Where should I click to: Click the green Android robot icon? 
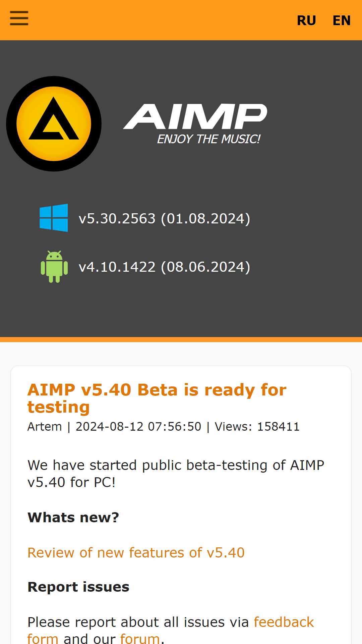click(54, 267)
